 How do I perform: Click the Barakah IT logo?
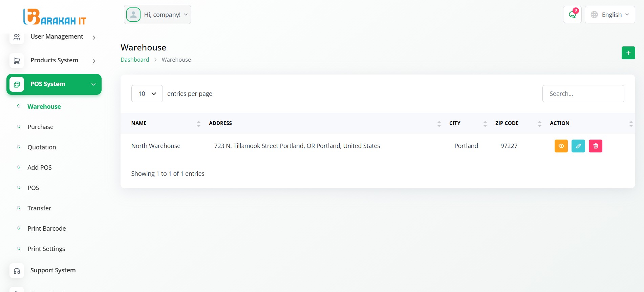(55, 17)
